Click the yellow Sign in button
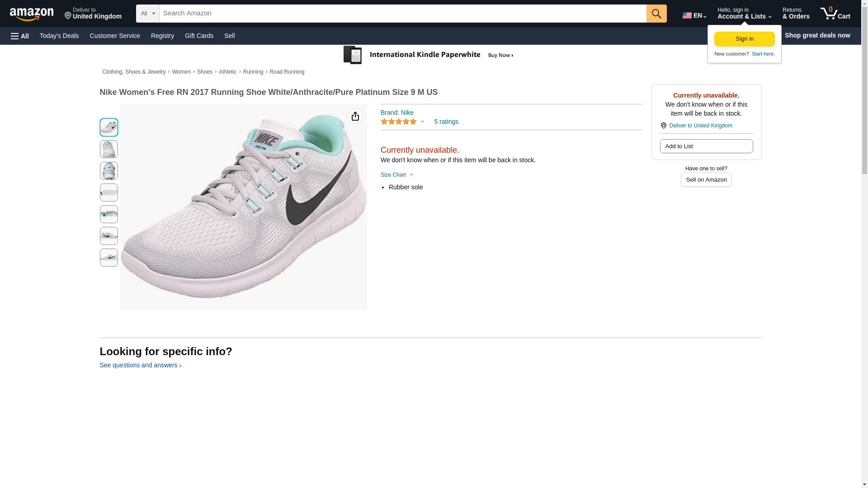 tap(744, 39)
